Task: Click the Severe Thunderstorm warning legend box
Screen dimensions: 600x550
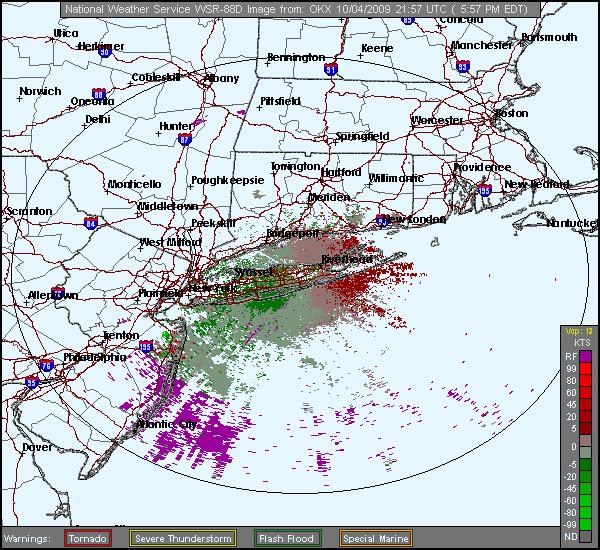Action: point(183,539)
